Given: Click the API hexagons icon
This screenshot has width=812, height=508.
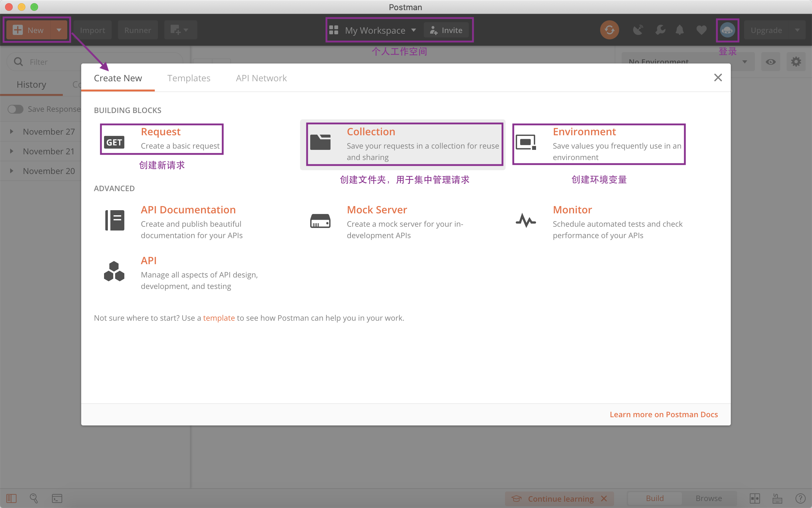Looking at the screenshot, I should tap(114, 271).
